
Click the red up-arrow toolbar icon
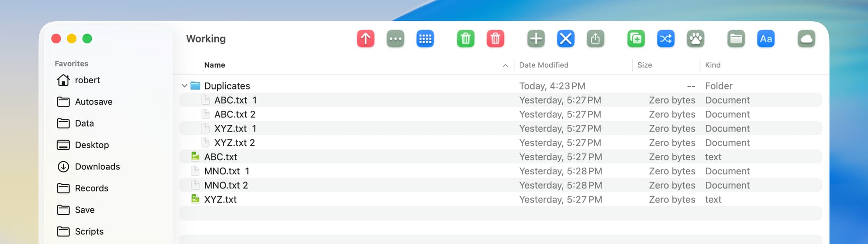[365, 39]
